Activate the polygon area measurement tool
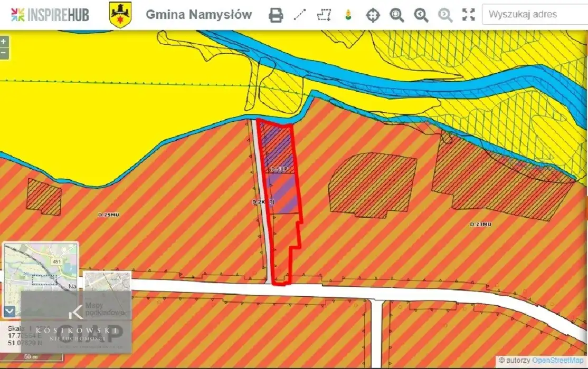 point(324,15)
